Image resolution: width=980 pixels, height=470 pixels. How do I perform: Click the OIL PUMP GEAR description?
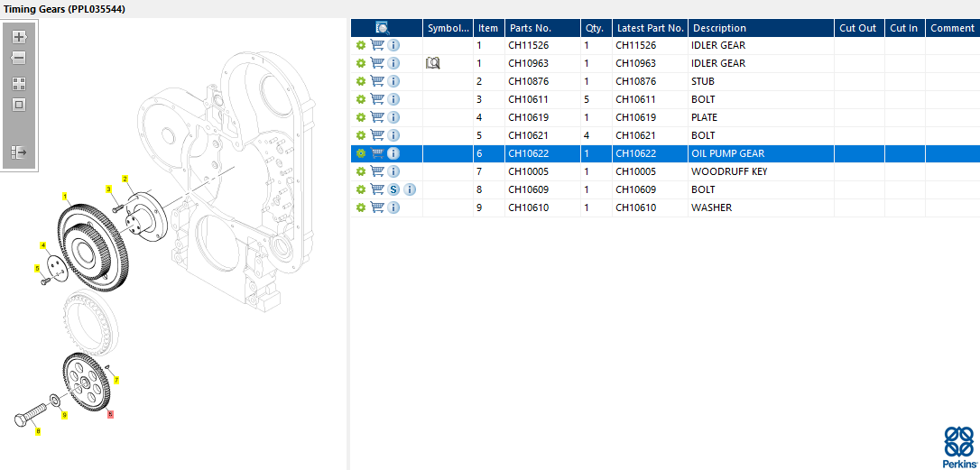coord(728,153)
